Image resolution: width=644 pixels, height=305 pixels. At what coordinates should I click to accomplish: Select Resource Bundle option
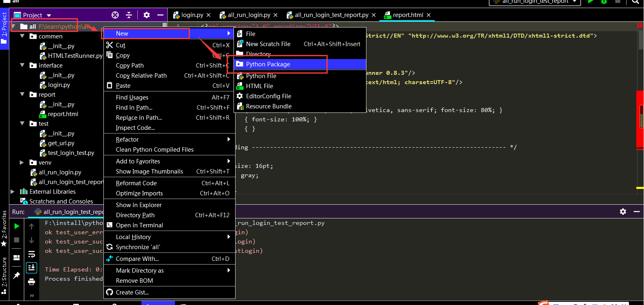[300, 106]
